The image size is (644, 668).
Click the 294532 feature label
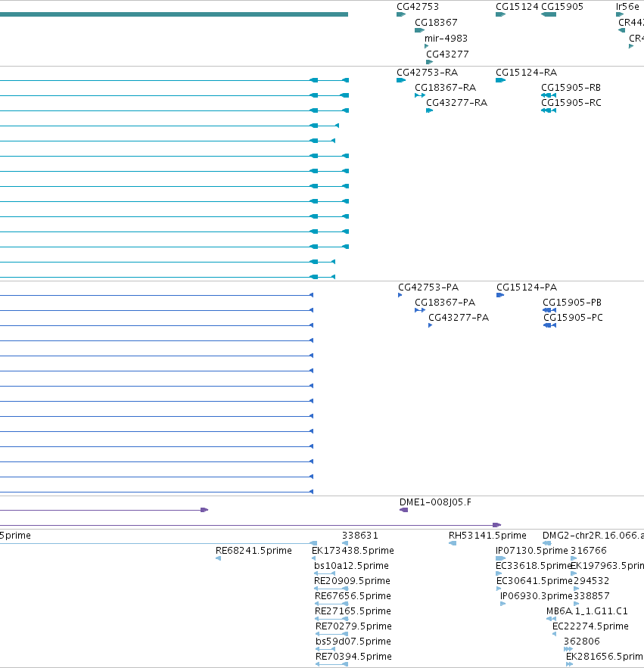pyautogui.click(x=591, y=581)
